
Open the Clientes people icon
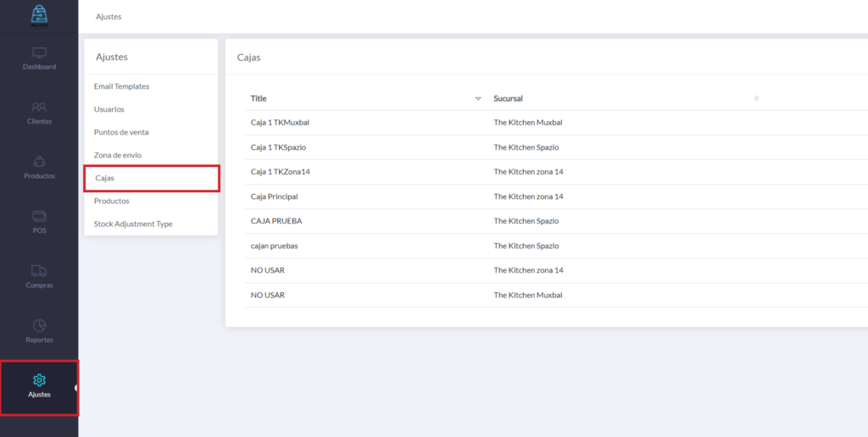pyautogui.click(x=39, y=108)
